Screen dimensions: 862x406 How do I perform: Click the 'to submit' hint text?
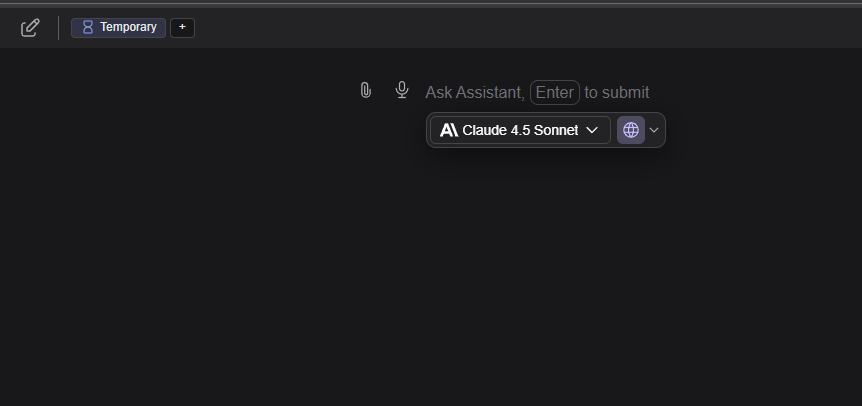617,93
